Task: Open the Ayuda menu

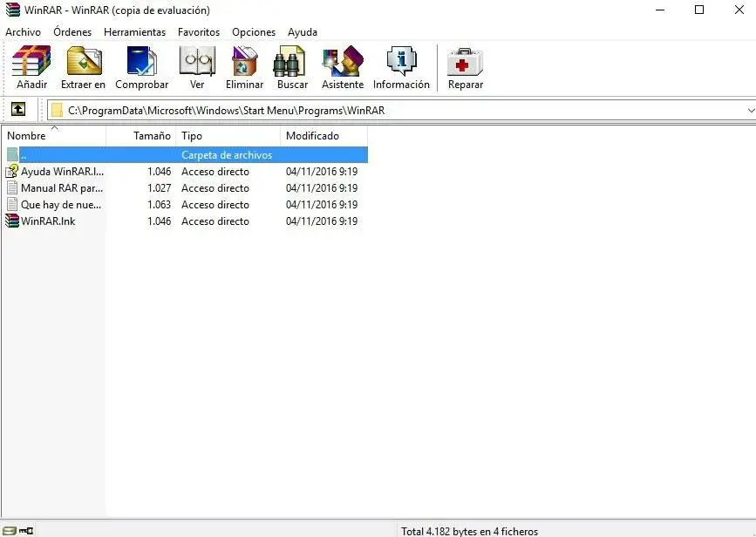Action: [303, 32]
